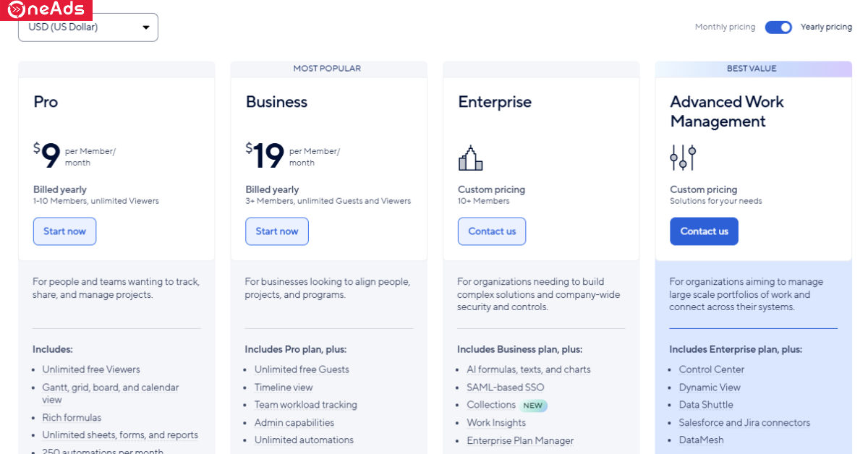
Task: Toggle the monthly/yearly pricing switch
Action: [x=778, y=27]
